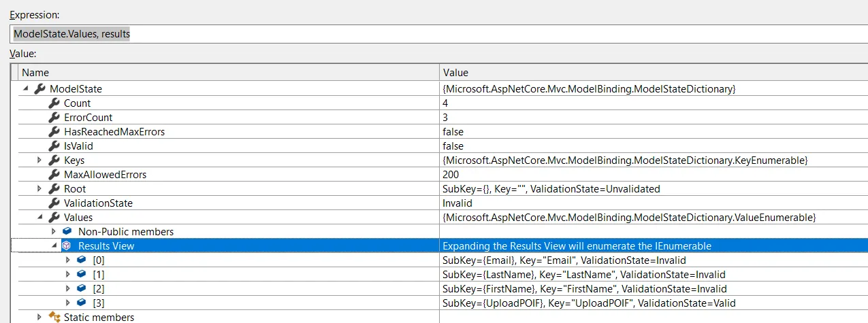The height and width of the screenshot is (323, 868).
Task: Select the Count property row
Action: click(x=78, y=103)
